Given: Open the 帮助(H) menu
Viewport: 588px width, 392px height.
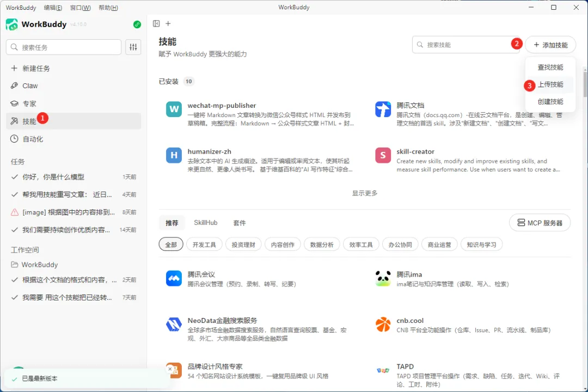Looking at the screenshot, I should pyautogui.click(x=108, y=8).
